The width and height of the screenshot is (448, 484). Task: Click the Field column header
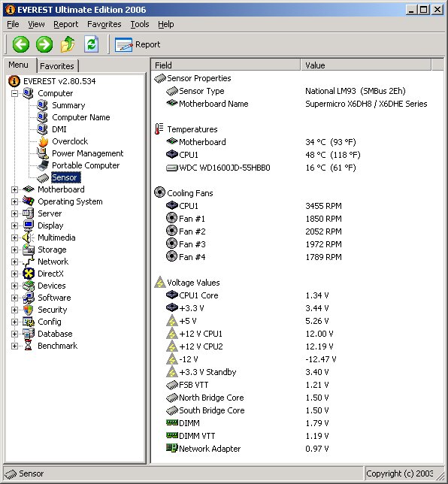[x=226, y=65]
